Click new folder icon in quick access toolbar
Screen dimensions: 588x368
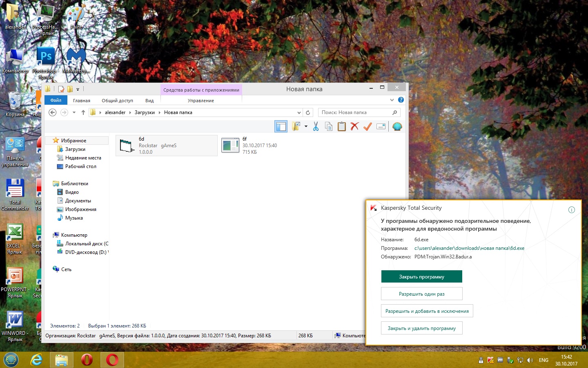tap(70, 89)
